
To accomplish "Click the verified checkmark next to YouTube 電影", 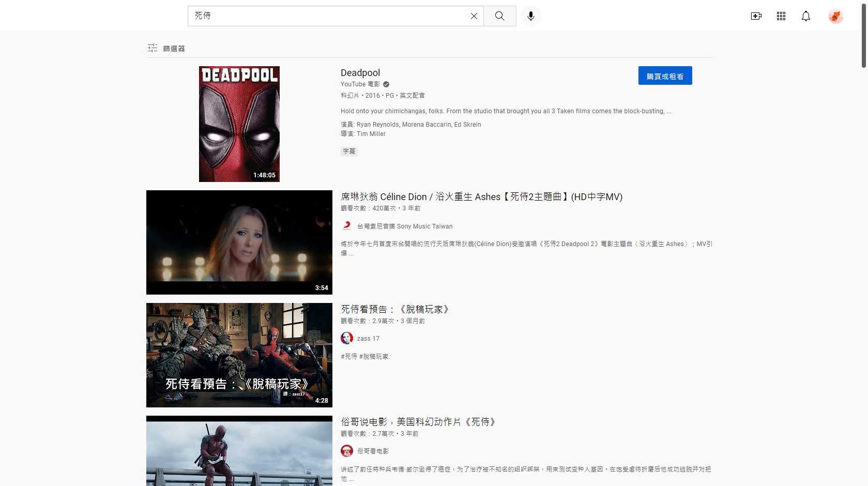I will 385,84.
